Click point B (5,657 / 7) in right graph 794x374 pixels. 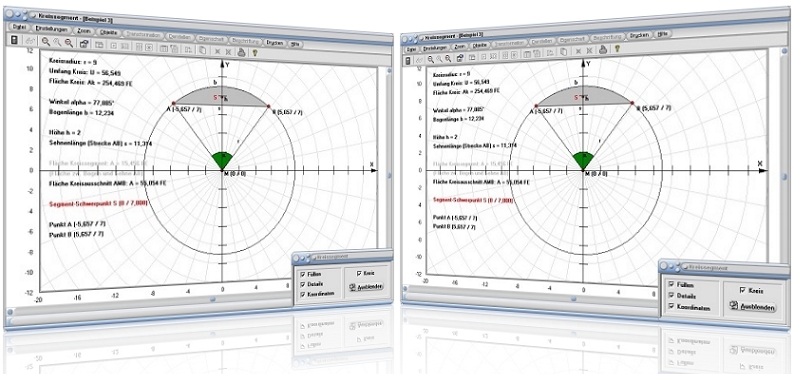[x=632, y=103]
